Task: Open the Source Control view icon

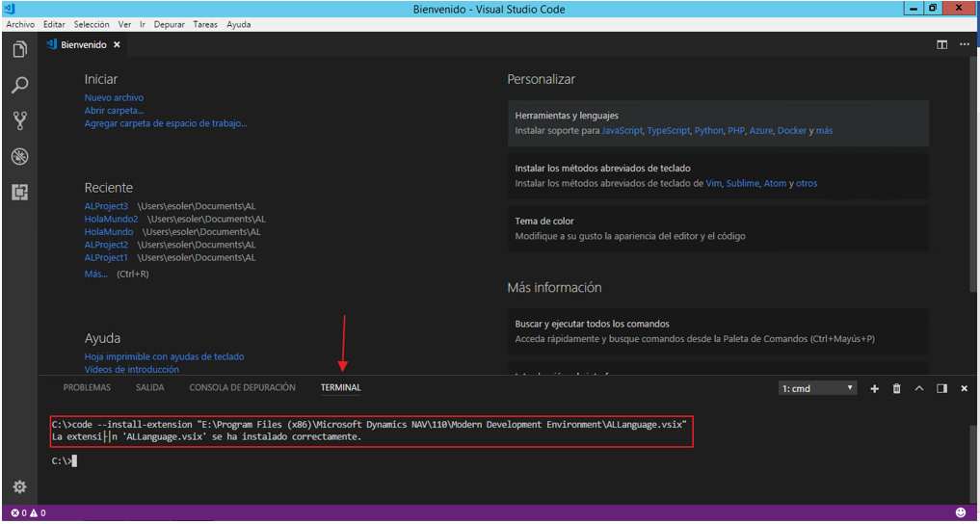Action: pyautogui.click(x=19, y=121)
